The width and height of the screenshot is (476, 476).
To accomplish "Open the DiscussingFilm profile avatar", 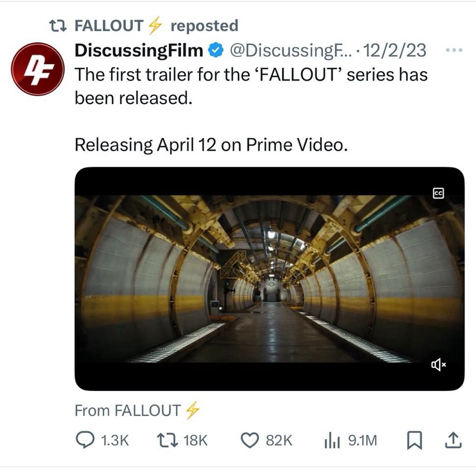I will tap(38, 69).
